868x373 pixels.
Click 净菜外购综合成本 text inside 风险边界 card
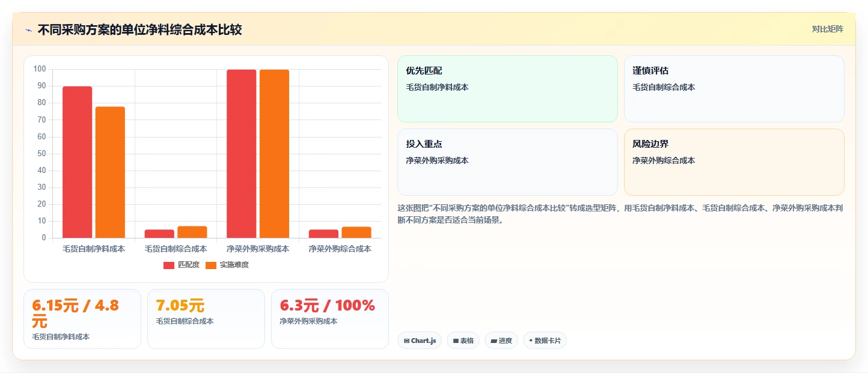[664, 161]
